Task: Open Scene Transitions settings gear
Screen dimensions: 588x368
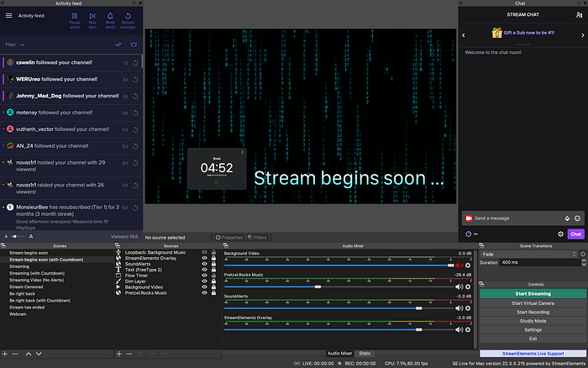Action: (x=583, y=255)
